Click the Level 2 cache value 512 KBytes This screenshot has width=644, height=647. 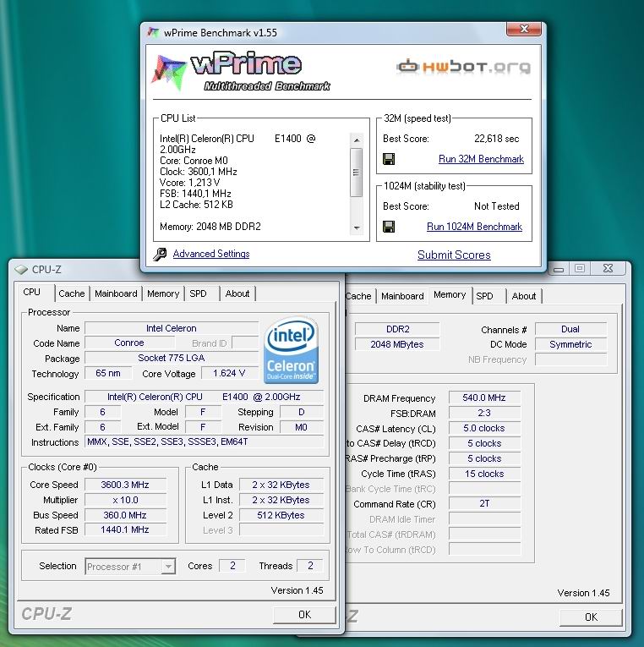[x=281, y=515]
